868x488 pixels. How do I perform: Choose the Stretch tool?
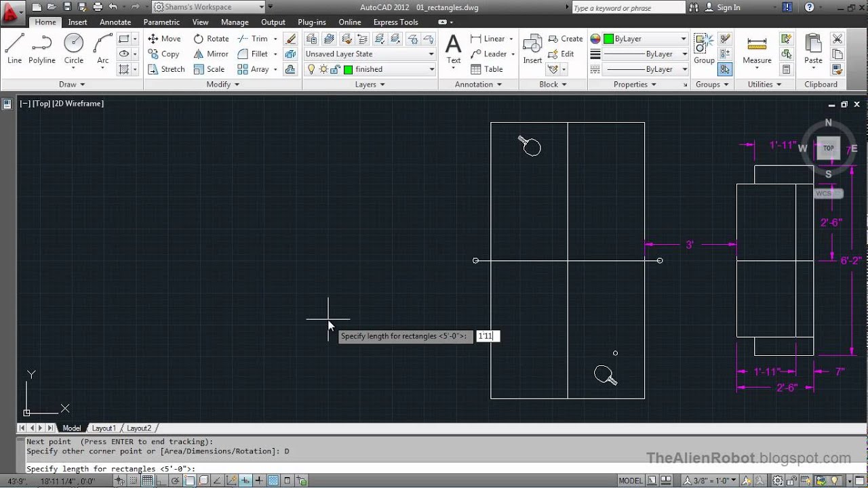pos(166,69)
